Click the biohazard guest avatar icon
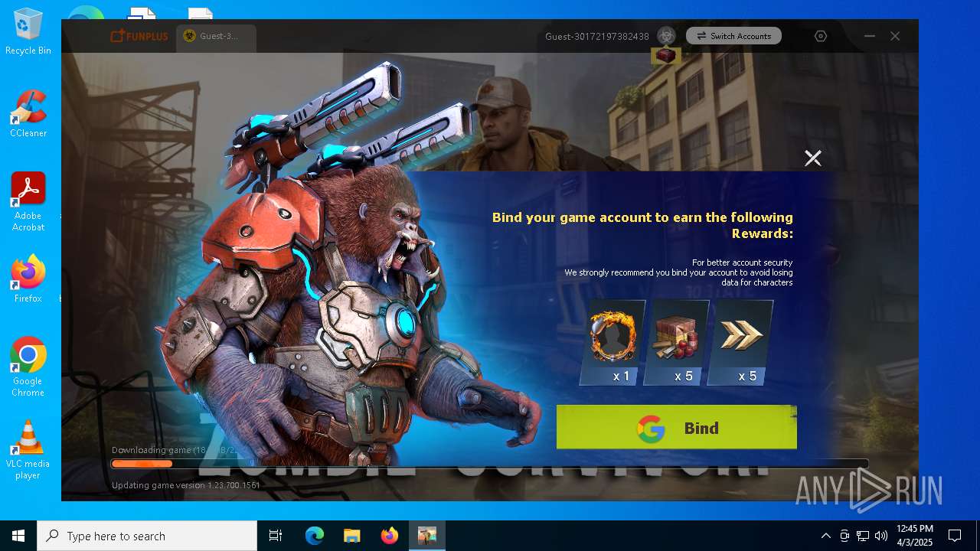The height and width of the screenshot is (551, 980). pyautogui.click(x=666, y=36)
